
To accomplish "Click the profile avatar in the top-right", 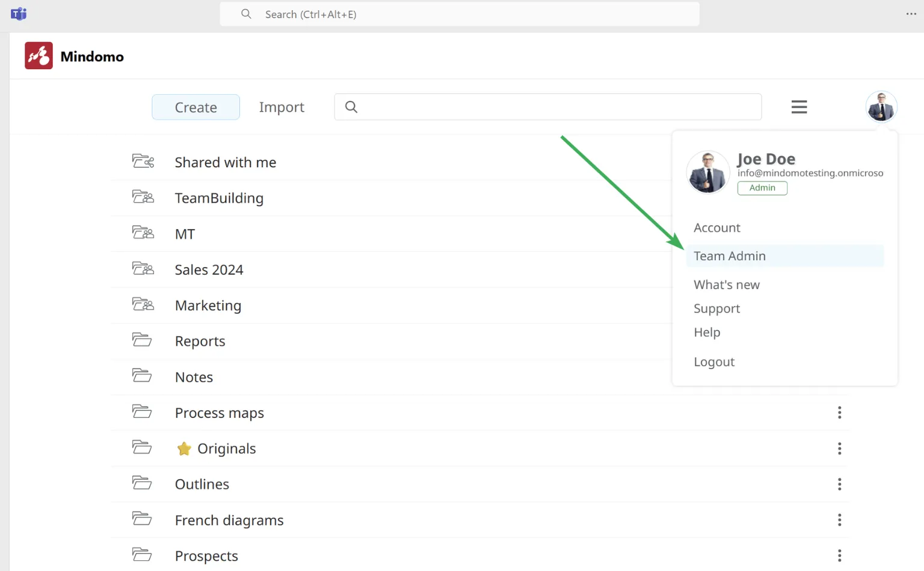I will (881, 107).
